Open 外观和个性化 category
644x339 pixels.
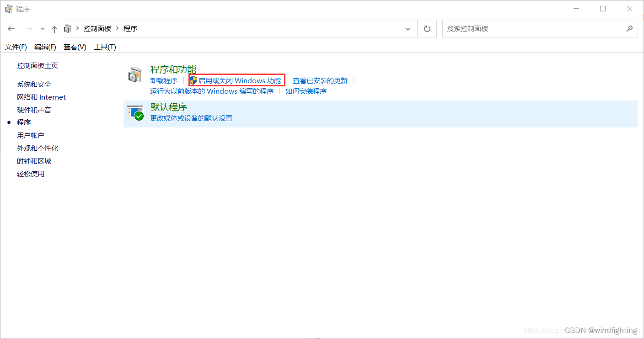[38, 148]
